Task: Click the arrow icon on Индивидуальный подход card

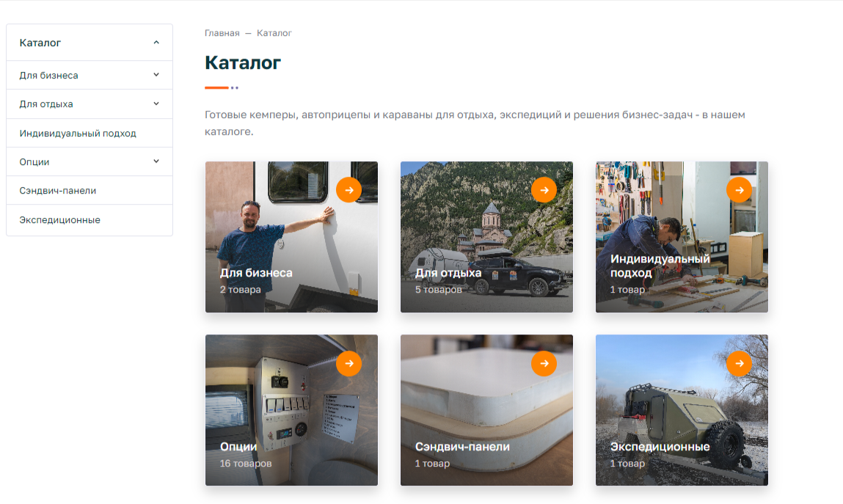Action: coord(740,190)
